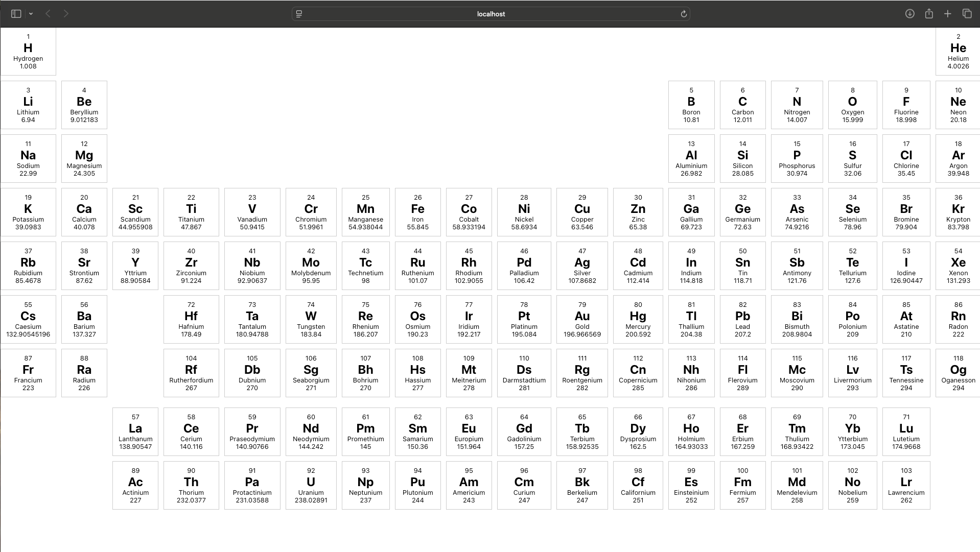Open the Downloads list
The width and height of the screenshot is (980, 552).
tap(909, 14)
